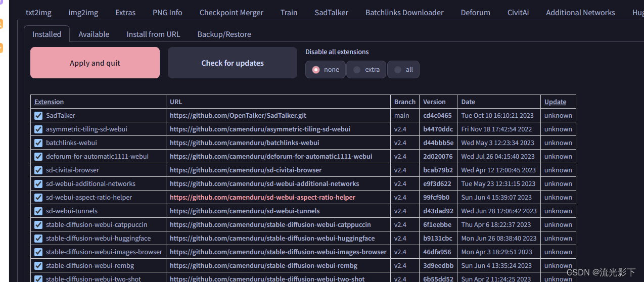Image resolution: width=644 pixels, height=282 pixels.
Task: Open the Install from URL sub-tab
Action: [x=153, y=34]
